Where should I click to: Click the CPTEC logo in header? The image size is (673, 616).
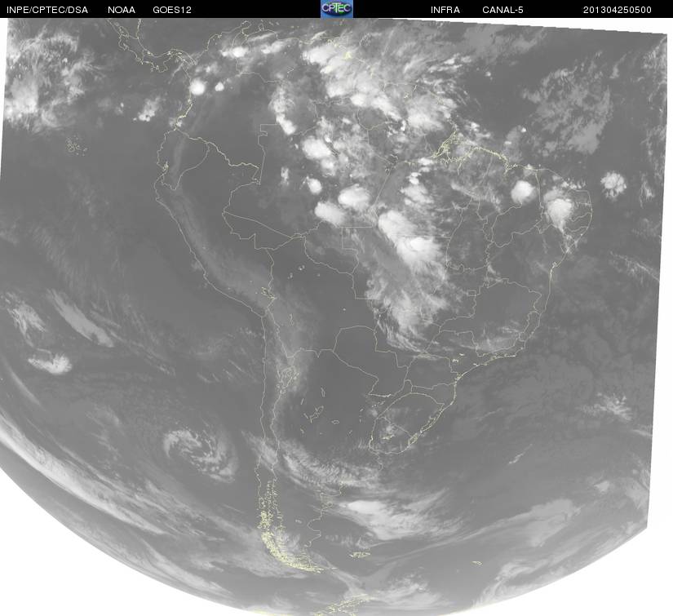coord(337,9)
